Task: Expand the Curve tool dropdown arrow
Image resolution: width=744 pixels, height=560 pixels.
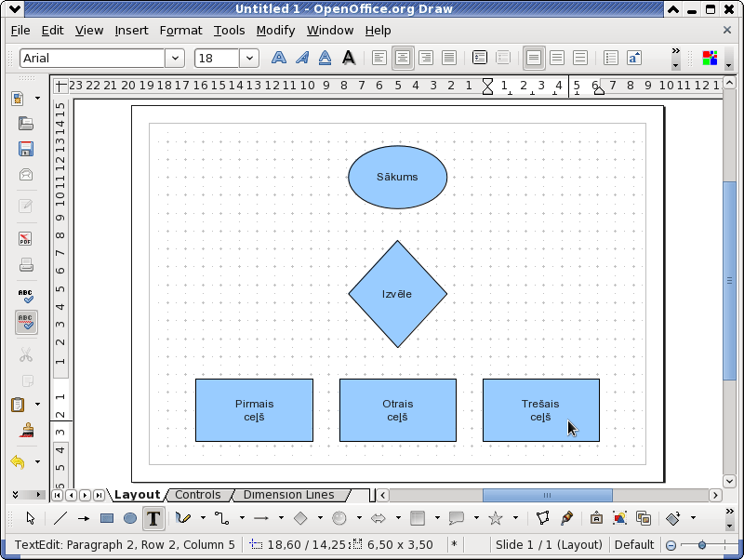Action: 203,518
